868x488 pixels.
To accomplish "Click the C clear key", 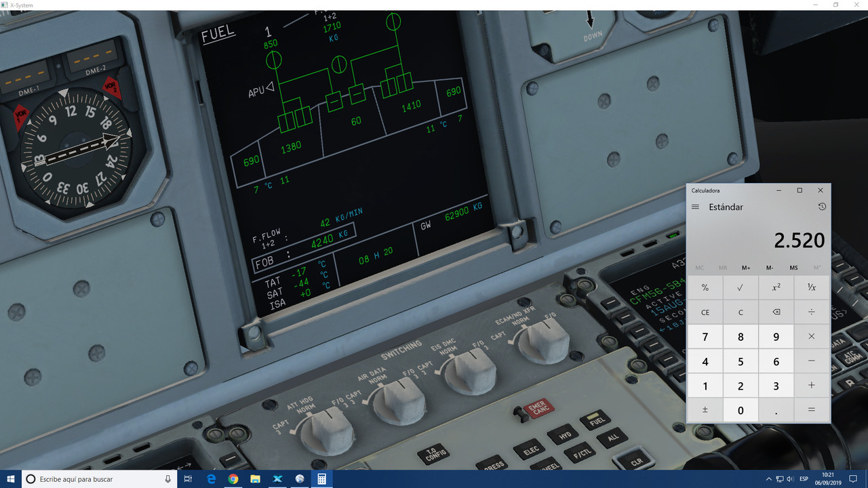I will coord(741,312).
